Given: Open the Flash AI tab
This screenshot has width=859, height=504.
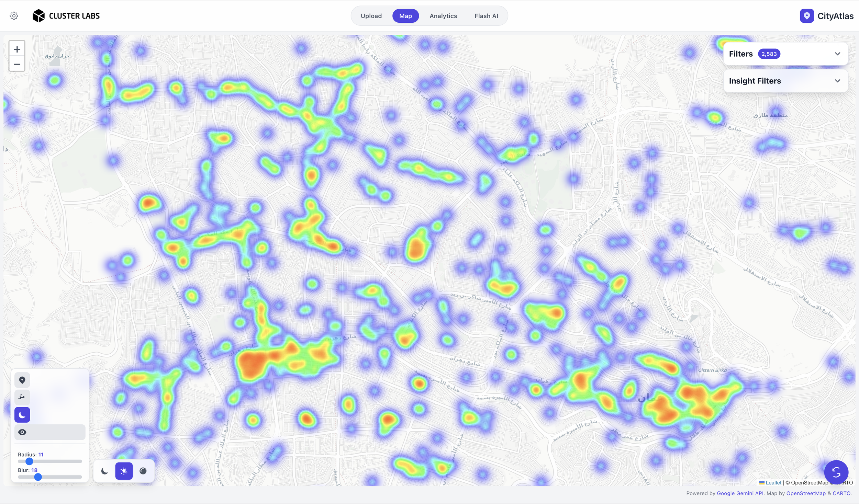Looking at the screenshot, I should coord(486,16).
